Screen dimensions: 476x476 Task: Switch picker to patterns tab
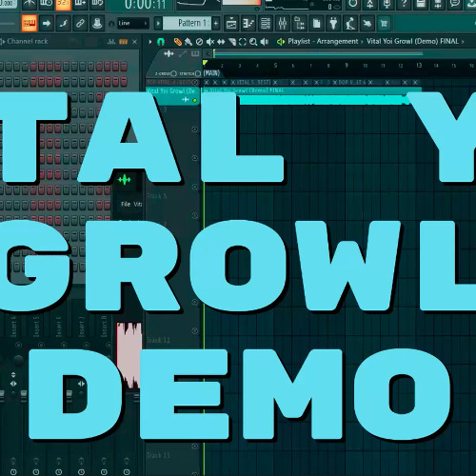(195, 54)
